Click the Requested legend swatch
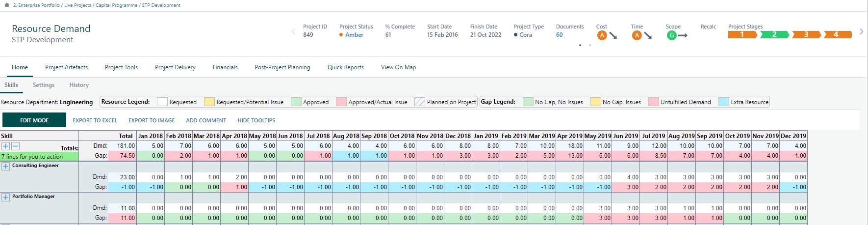The image size is (868, 225). [x=162, y=102]
